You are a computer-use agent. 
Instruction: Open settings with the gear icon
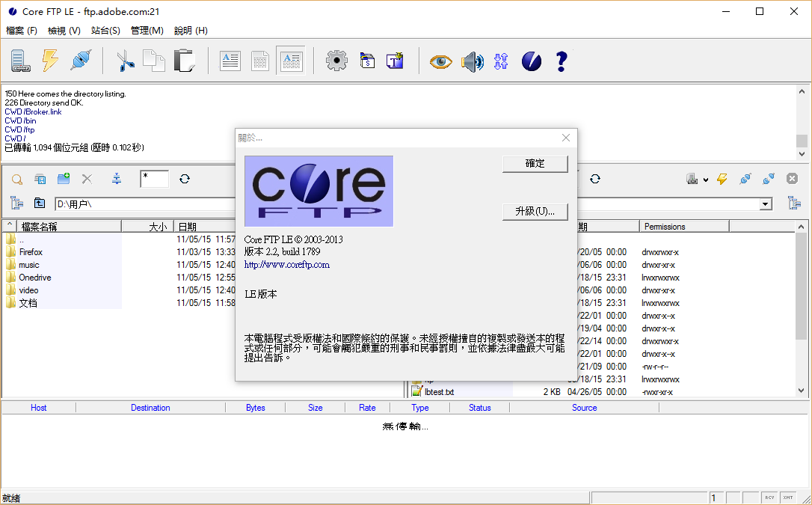pos(337,61)
